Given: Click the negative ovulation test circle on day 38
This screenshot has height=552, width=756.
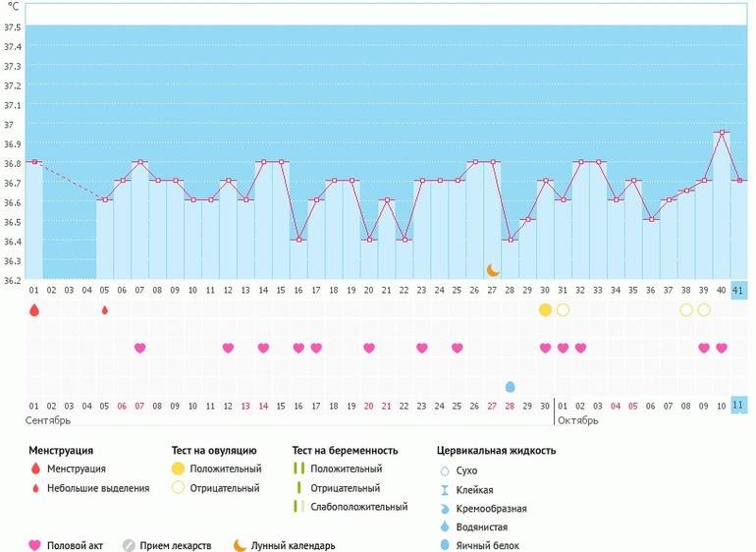Looking at the screenshot, I should pos(686,309).
